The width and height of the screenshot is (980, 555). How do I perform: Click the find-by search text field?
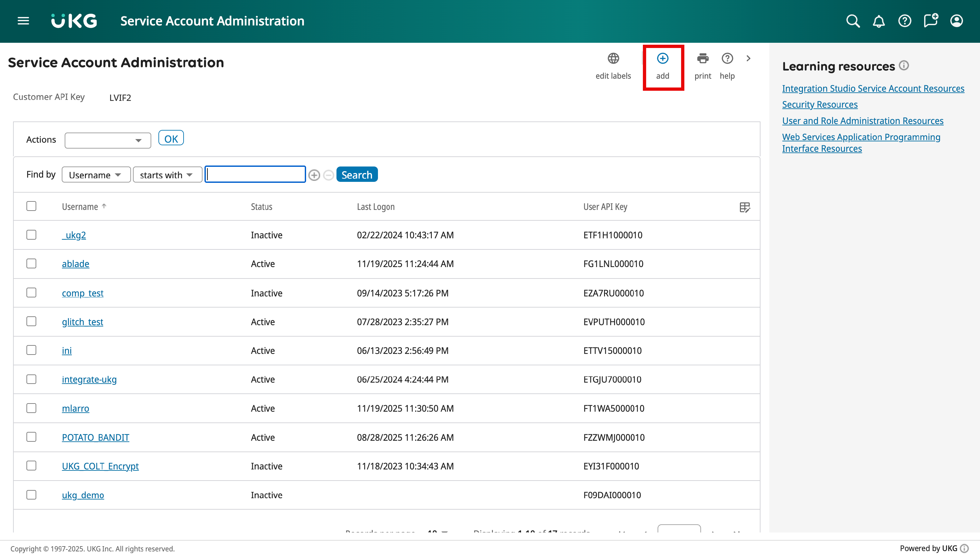255,175
